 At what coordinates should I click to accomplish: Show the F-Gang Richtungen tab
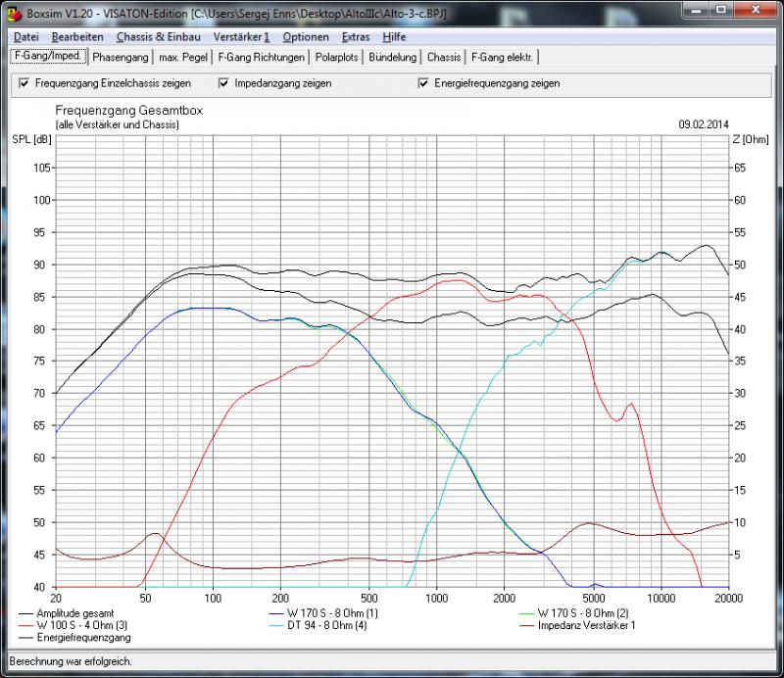click(261, 57)
